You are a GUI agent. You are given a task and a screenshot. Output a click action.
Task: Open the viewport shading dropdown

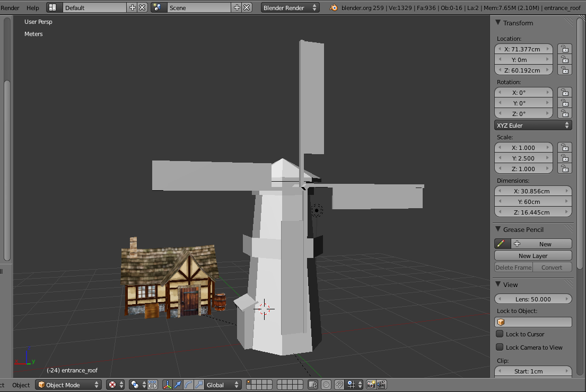(x=116, y=385)
